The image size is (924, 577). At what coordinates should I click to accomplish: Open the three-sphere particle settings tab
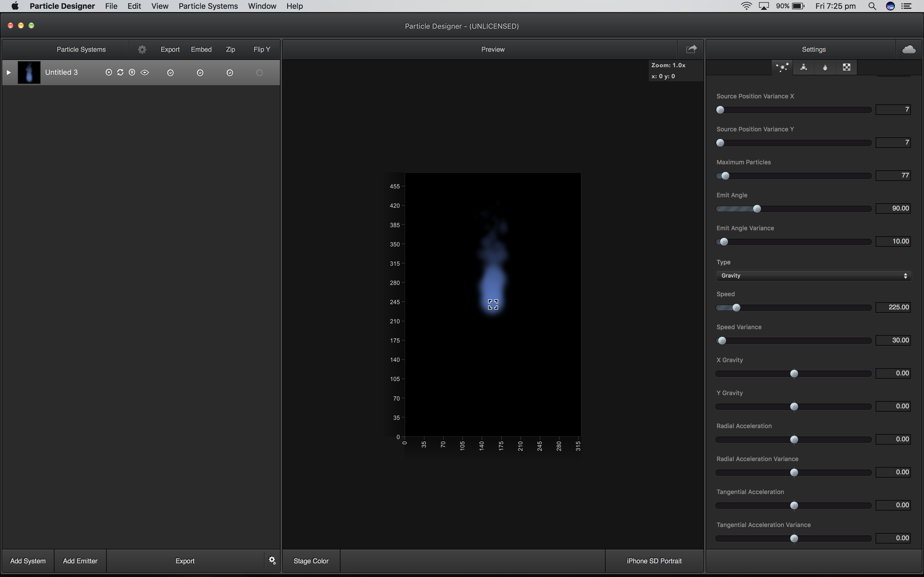pyautogui.click(x=803, y=68)
